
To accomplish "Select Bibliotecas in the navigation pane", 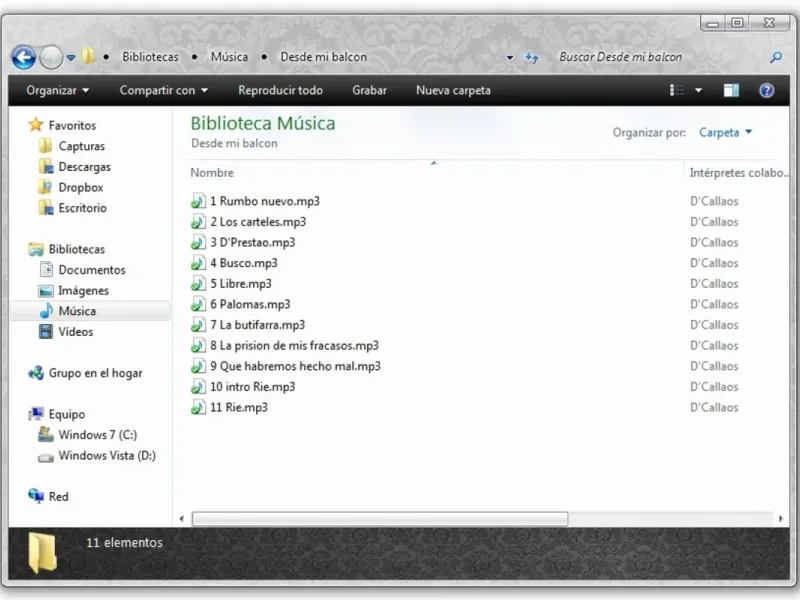I will pyautogui.click(x=77, y=249).
